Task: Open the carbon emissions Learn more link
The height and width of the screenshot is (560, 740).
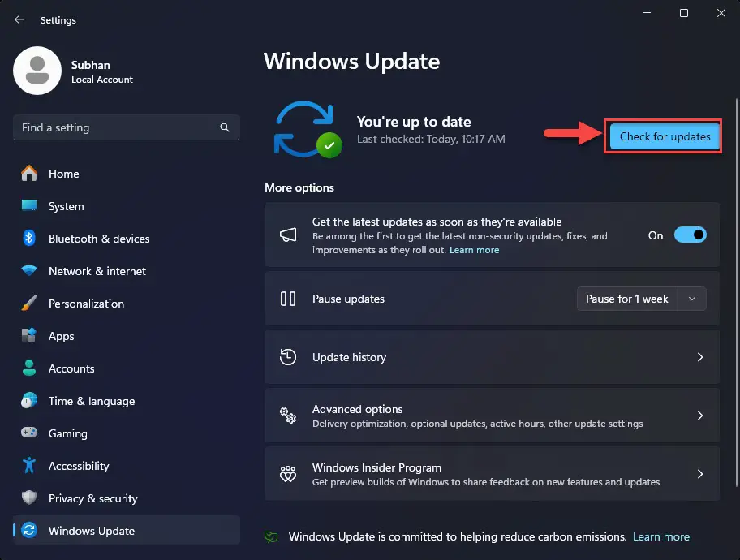Action: pyautogui.click(x=661, y=536)
